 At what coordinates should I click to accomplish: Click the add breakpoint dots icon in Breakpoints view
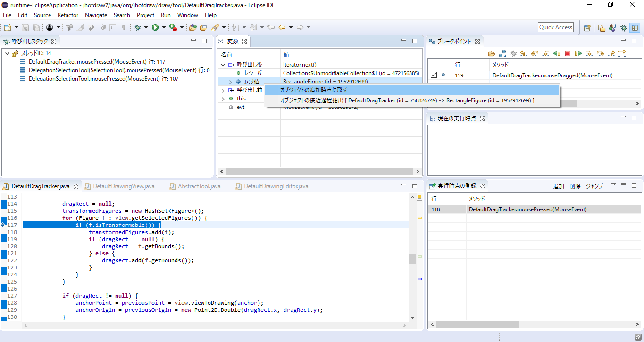[x=502, y=53]
